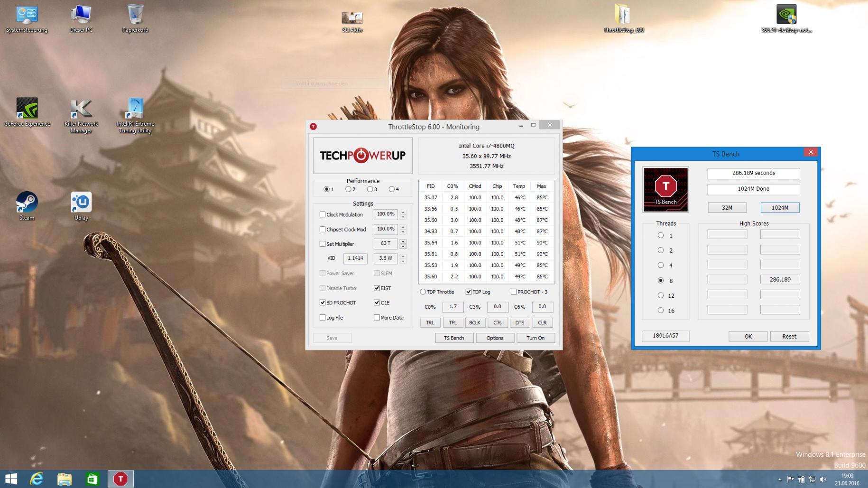
Task: Show hidden system tray icons
Action: 779,479
